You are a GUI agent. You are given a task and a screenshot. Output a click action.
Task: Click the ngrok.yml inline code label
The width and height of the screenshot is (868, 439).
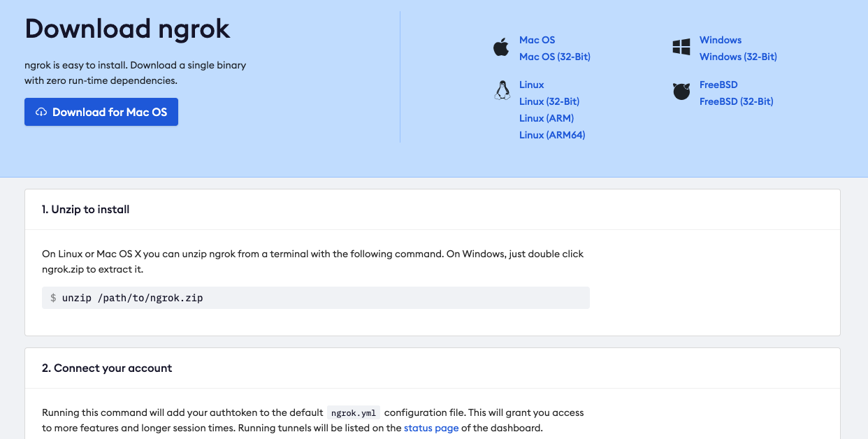pos(353,412)
